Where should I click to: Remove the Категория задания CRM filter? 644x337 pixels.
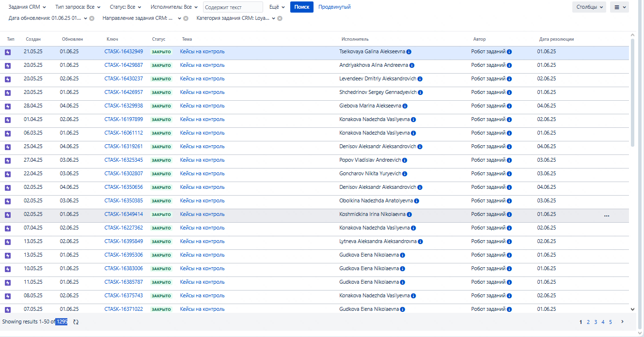click(280, 18)
